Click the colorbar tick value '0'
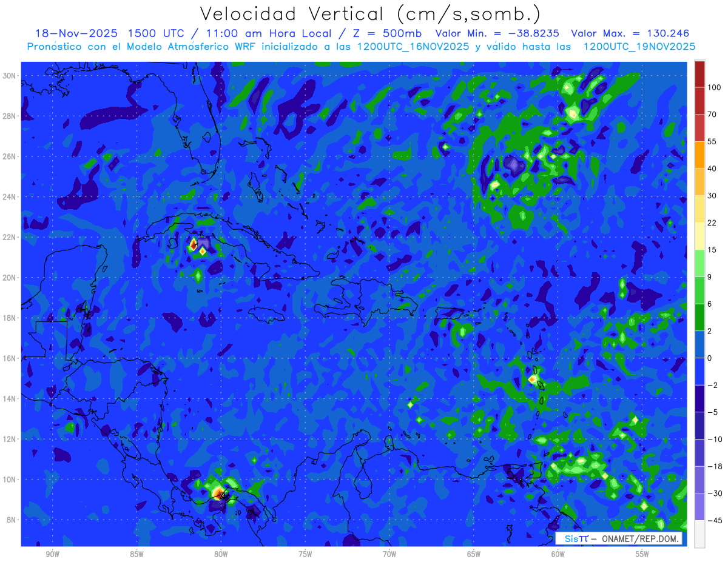This screenshot has width=728, height=562. click(710, 358)
